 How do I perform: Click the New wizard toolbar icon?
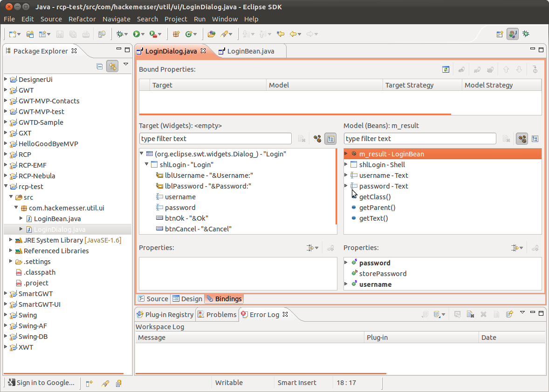pos(13,34)
